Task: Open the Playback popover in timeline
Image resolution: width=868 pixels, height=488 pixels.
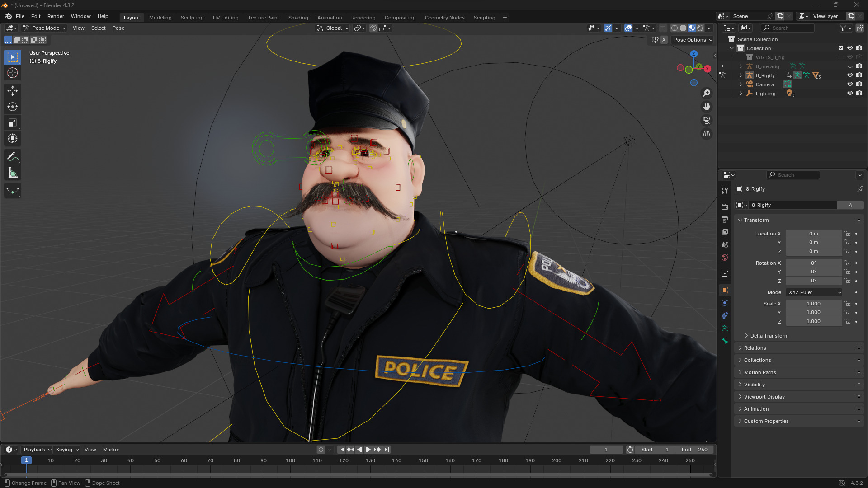Action: 37,450
